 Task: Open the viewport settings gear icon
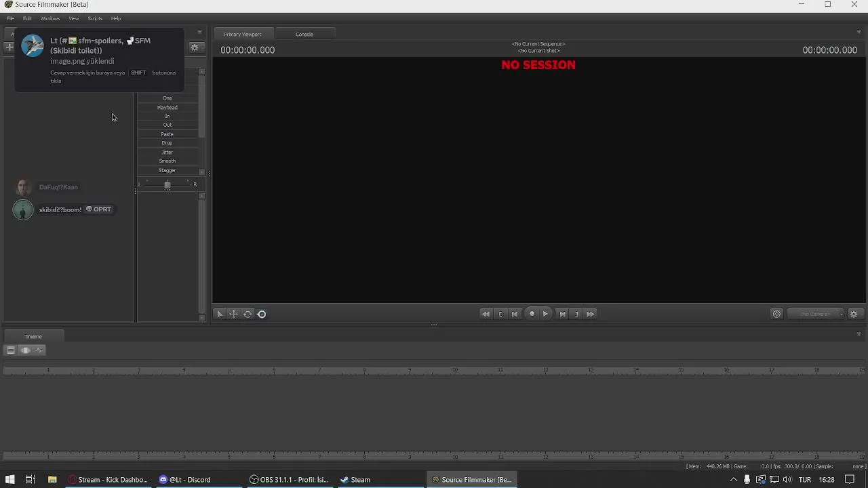854,314
